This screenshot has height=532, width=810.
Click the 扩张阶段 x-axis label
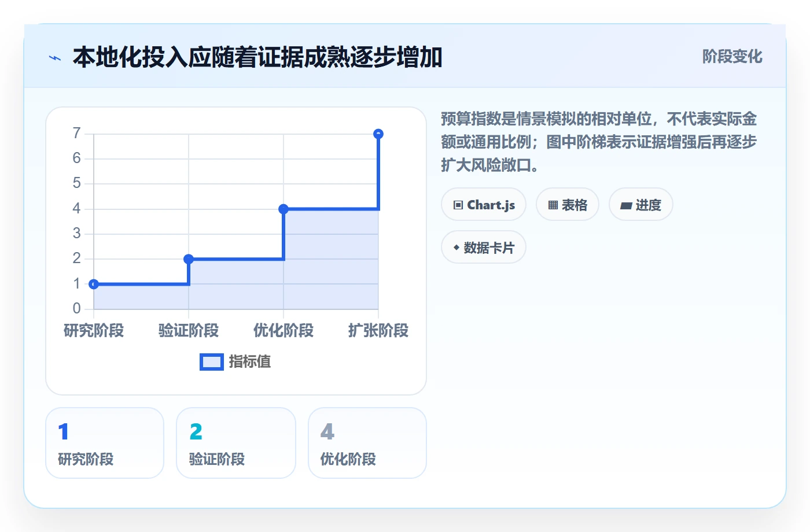pos(378,331)
